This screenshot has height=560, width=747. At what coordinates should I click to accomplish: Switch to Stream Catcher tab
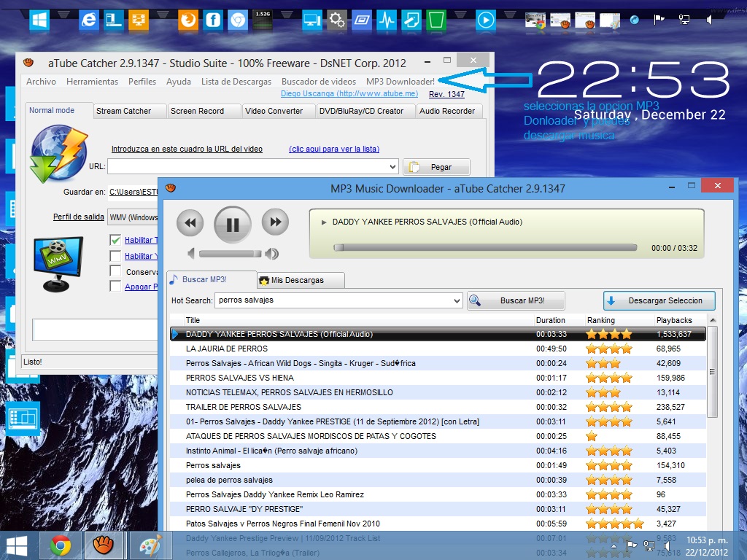pos(130,111)
